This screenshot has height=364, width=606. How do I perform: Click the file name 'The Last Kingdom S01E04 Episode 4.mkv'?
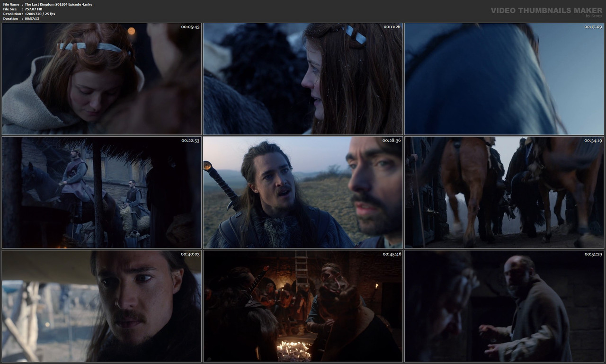[x=59, y=4]
